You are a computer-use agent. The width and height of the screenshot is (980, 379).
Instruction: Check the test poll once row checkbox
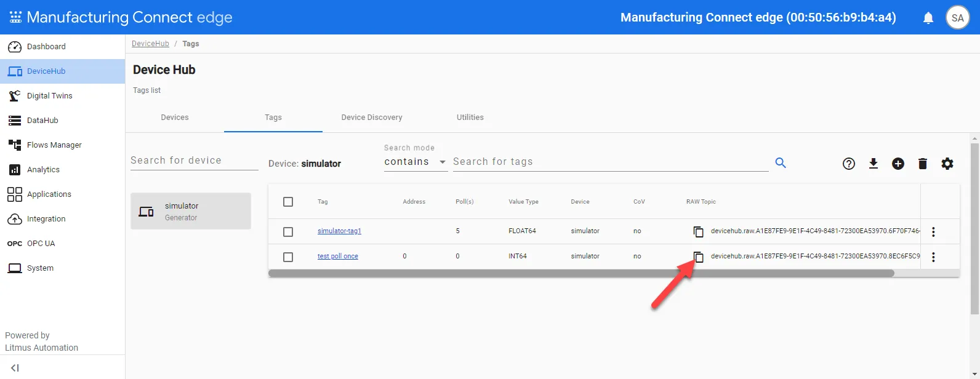(x=288, y=257)
